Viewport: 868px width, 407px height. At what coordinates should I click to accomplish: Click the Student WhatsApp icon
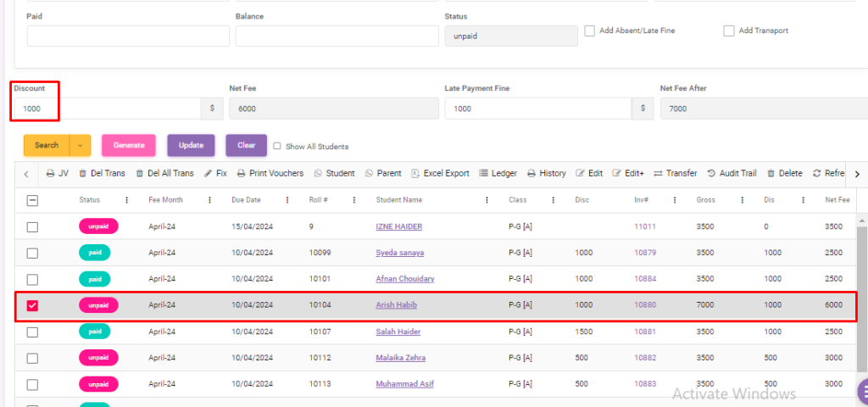pos(319,173)
